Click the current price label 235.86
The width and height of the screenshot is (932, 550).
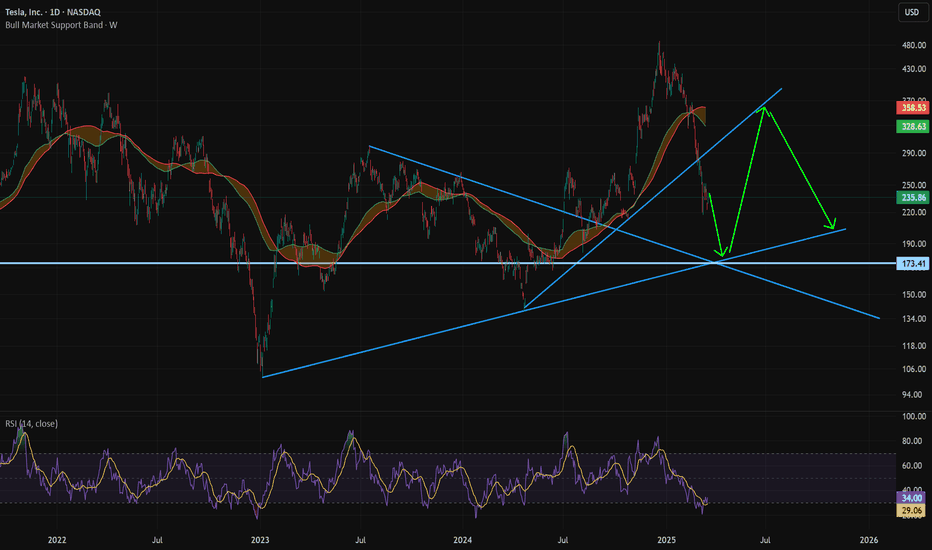pyautogui.click(x=912, y=197)
